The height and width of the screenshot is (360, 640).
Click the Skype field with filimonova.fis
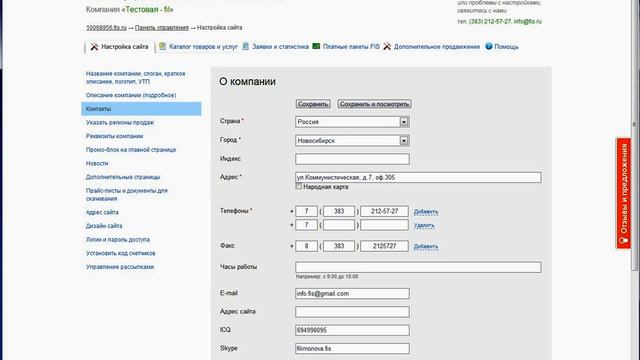pos(352,349)
